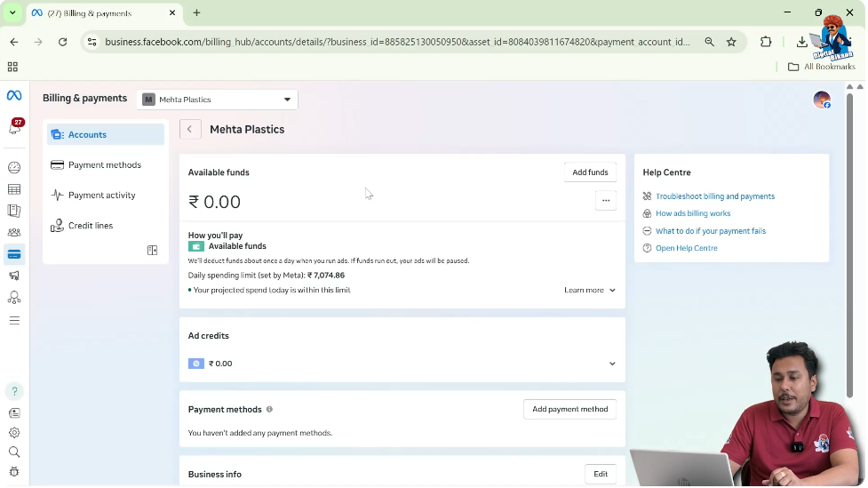Screen dimensions: 868x488
Task: Click the Ad credits ₹ 0.00 amount
Action: (220, 364)
